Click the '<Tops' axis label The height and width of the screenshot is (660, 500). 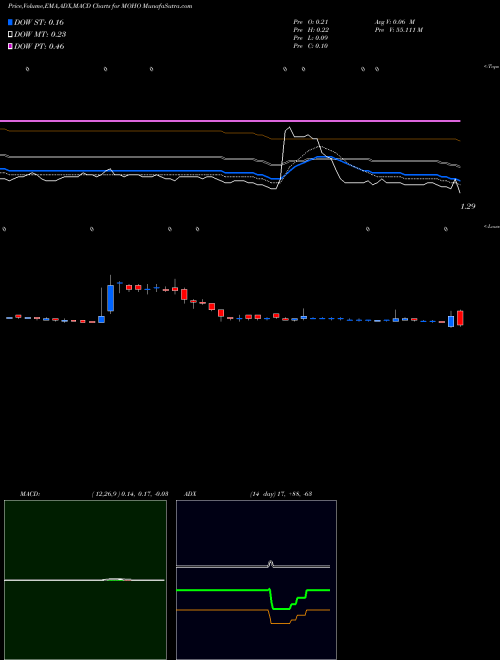492,67
